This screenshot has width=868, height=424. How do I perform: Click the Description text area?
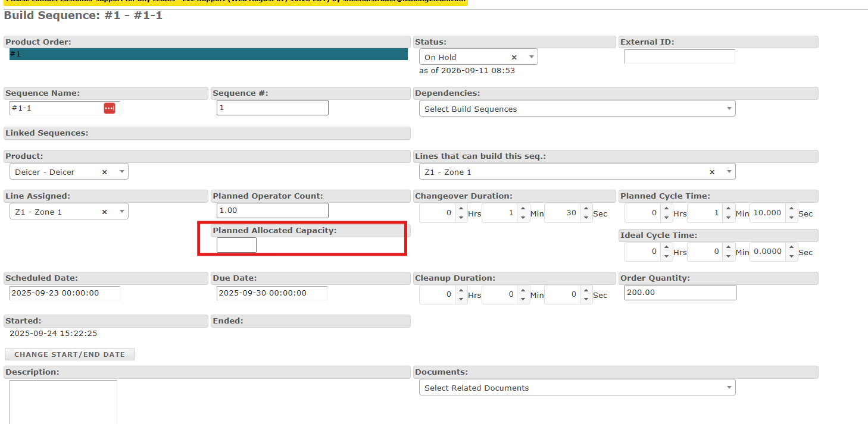[x=63, y=402]
